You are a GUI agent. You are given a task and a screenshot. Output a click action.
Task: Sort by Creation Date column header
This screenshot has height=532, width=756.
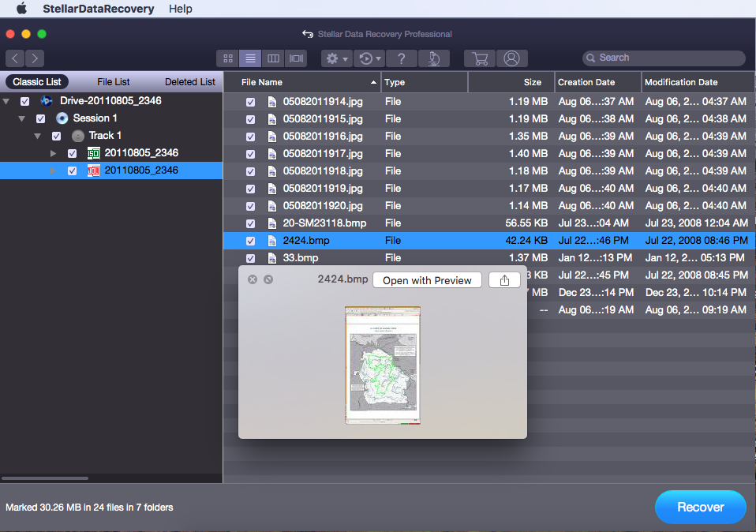tap(598, 82)
